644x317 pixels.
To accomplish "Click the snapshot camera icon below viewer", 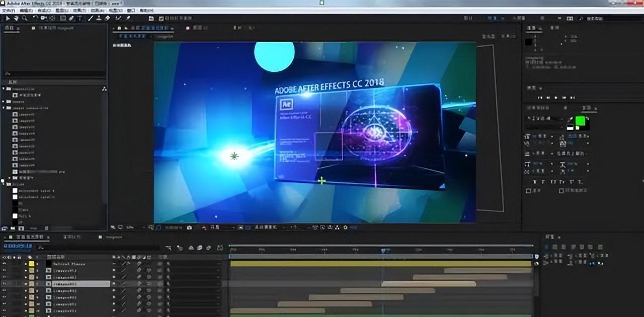I will point(189,228).
